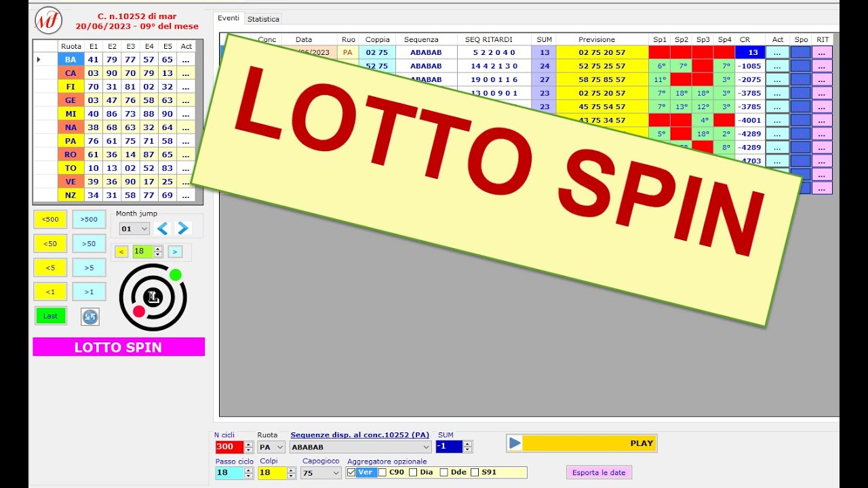The width and height of the screenshot is (868, 488).
Task: Open Act button for VE row
Action: [186, 182]
